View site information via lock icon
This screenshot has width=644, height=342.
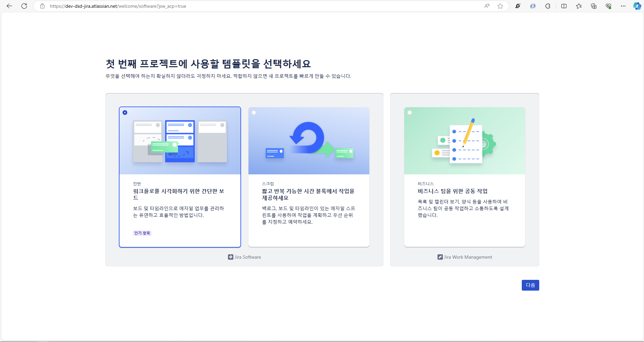point(42,6)
